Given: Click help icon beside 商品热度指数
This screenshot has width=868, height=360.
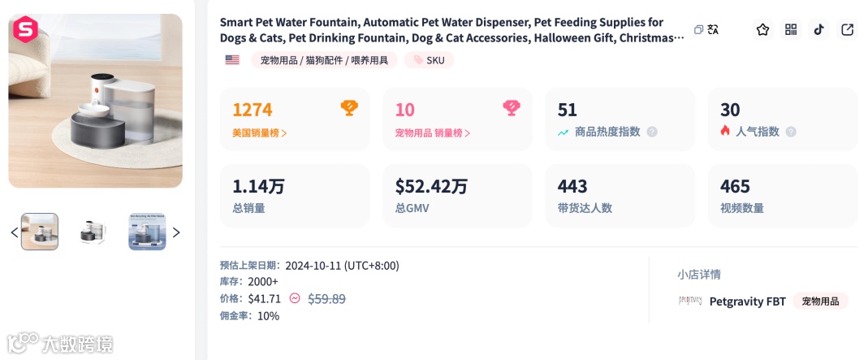Looking at the screenshot, I should [651, 132].
